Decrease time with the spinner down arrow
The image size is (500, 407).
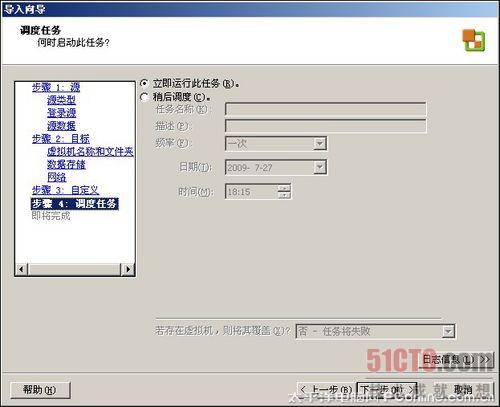pyautogui.click(x=284, y=195)
